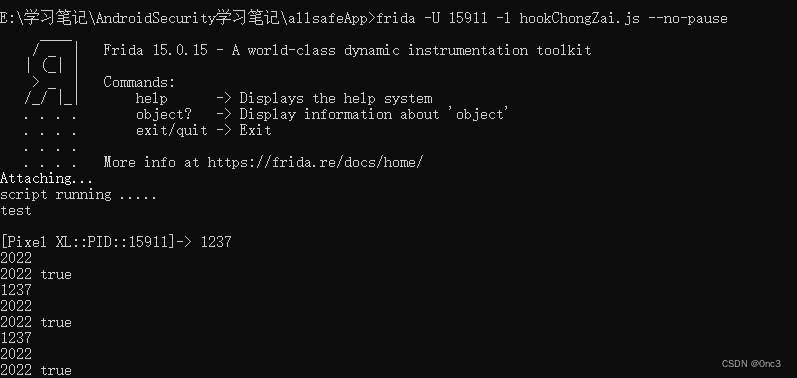
Task: Click the hookChongZai.js script name
Action: 579,19
